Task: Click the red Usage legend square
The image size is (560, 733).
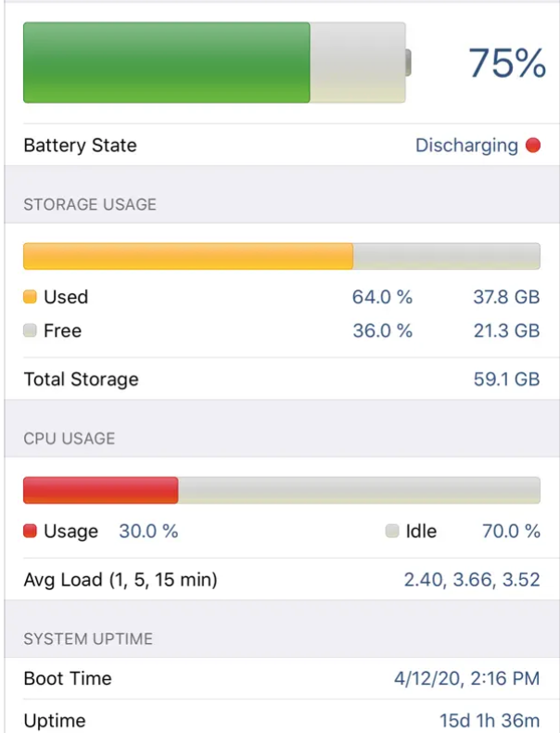Action: (x=30, y=532)
